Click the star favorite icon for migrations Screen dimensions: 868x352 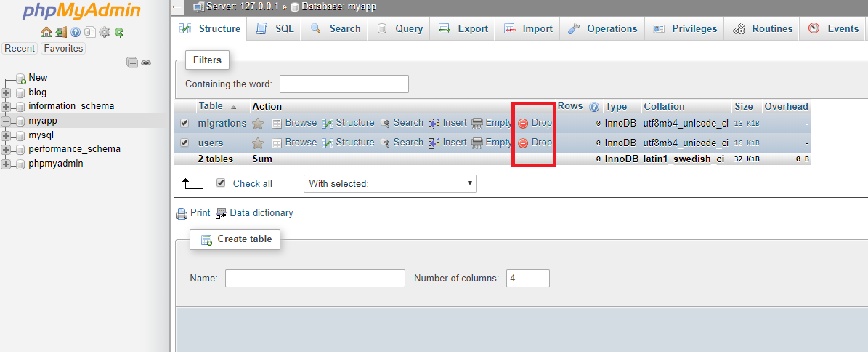(x=257, y=124)
